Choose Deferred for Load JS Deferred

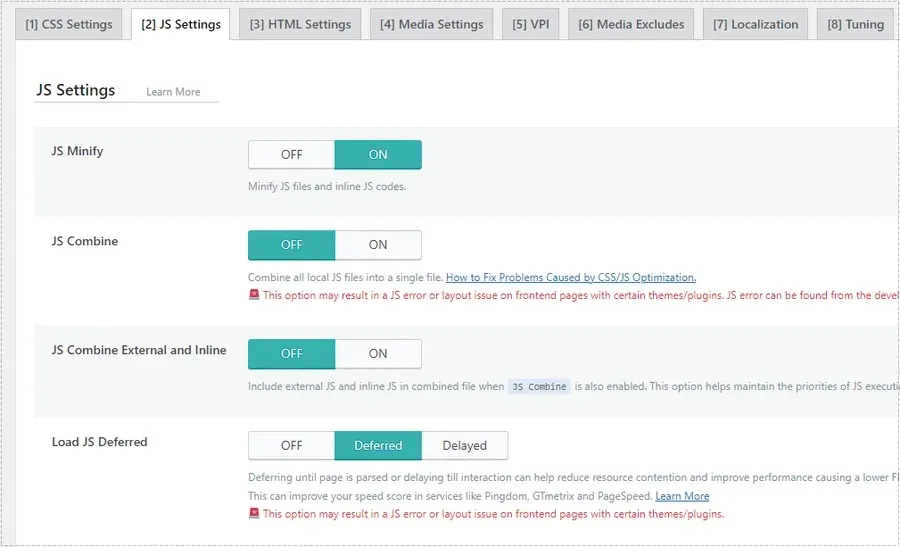point(378,445)
